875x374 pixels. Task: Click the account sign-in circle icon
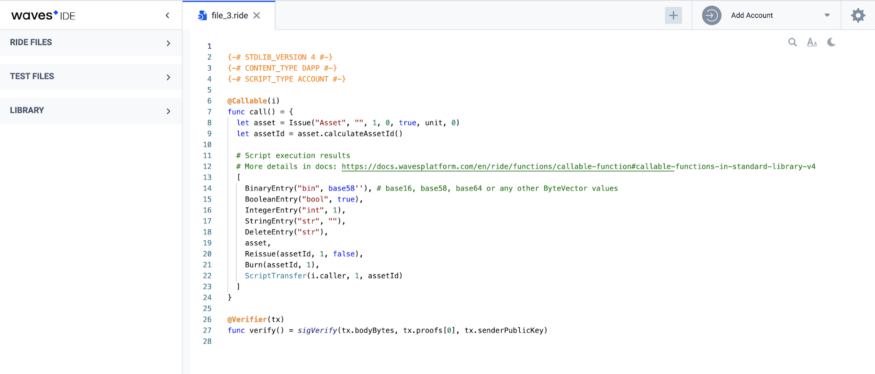pos(711,16)
